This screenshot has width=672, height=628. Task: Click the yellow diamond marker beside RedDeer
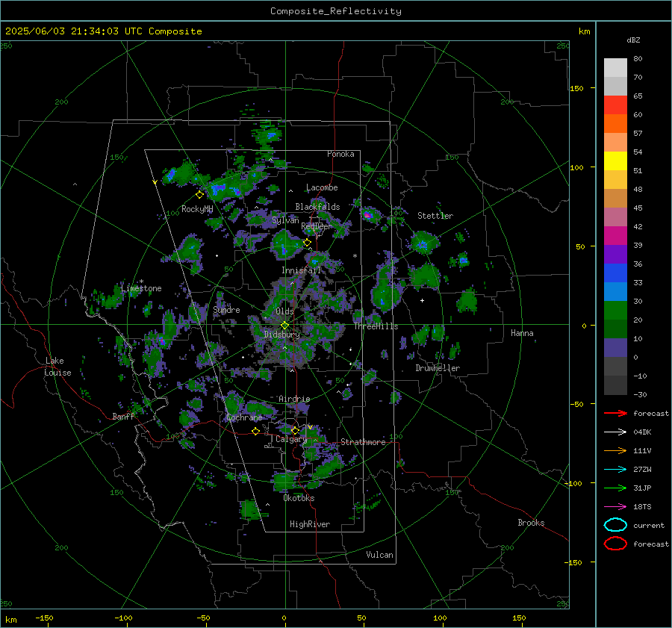[308, 243]
